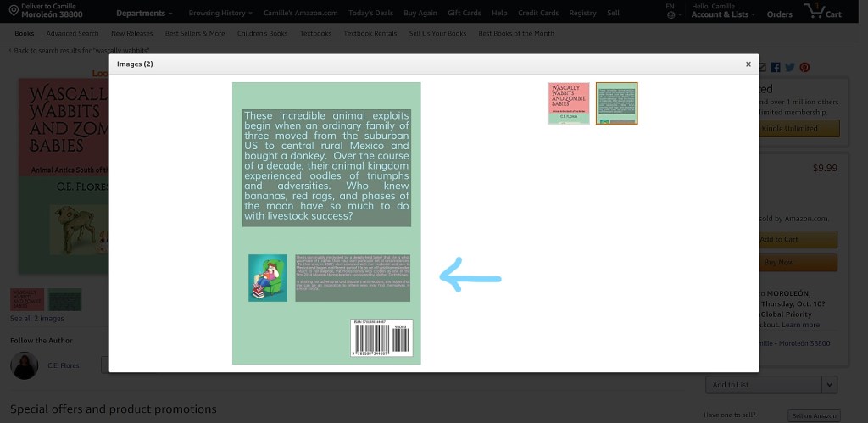Image resolution: width=868 pixels, height=423 pixels.
Task: Open Today's Deals in top navigation
Action: click(x=371, y=14)
